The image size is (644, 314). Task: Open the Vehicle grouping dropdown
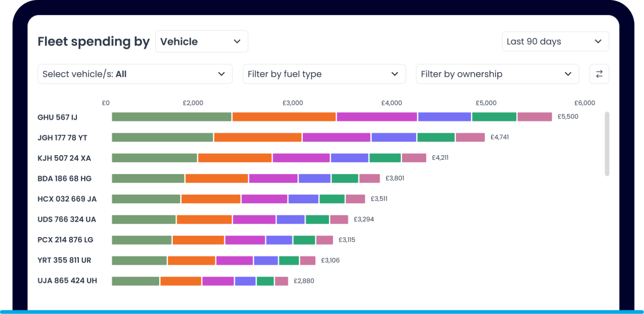[201, 42]
